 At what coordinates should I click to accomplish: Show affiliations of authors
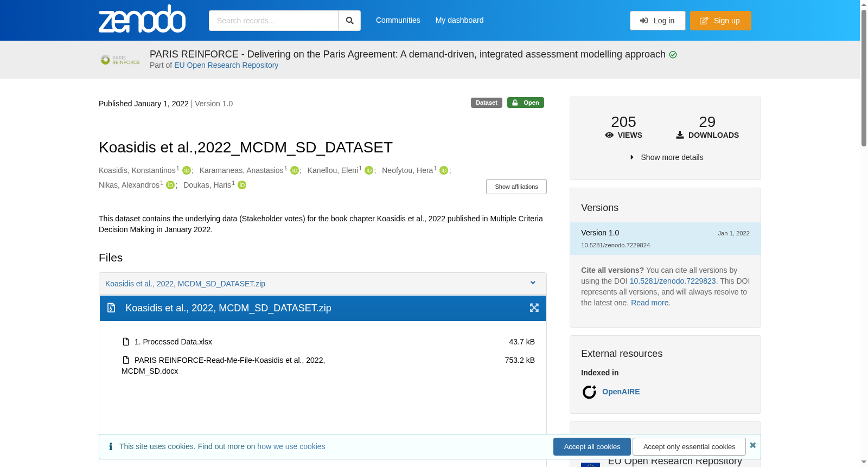[516, 187]
